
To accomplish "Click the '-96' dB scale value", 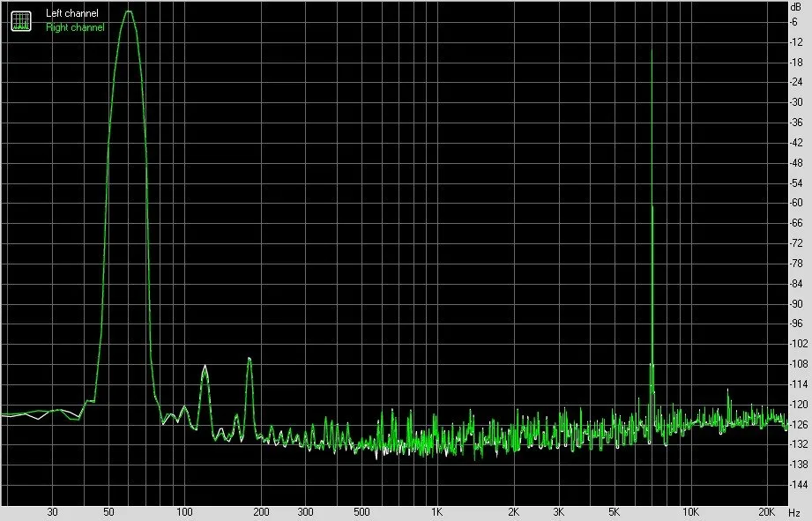I will (x=796, y=324).
